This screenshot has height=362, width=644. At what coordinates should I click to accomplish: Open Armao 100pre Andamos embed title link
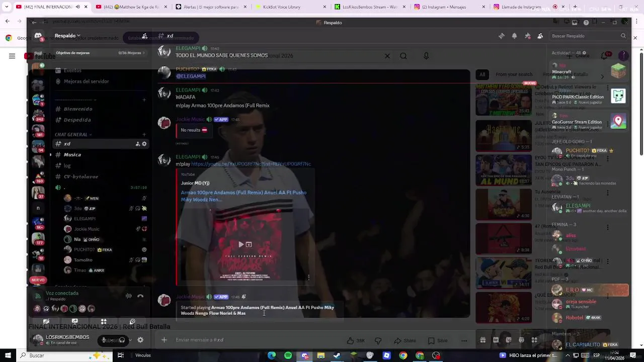244,196
